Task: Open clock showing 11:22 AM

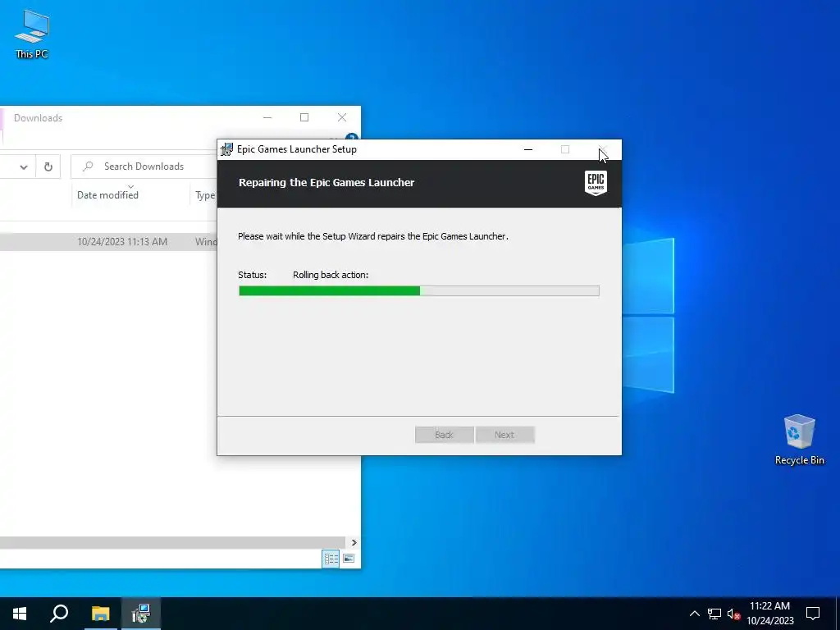Action: pyautogui.click(x=769, y=614)
